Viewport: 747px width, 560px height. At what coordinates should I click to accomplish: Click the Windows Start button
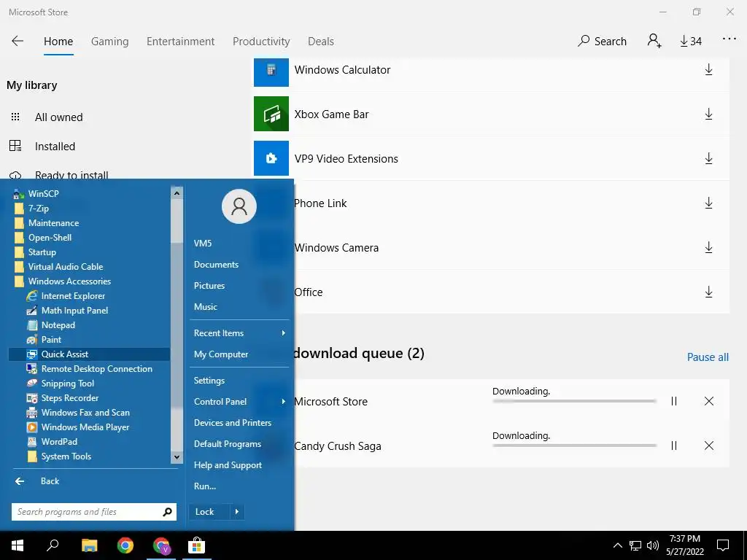point(18,545)
